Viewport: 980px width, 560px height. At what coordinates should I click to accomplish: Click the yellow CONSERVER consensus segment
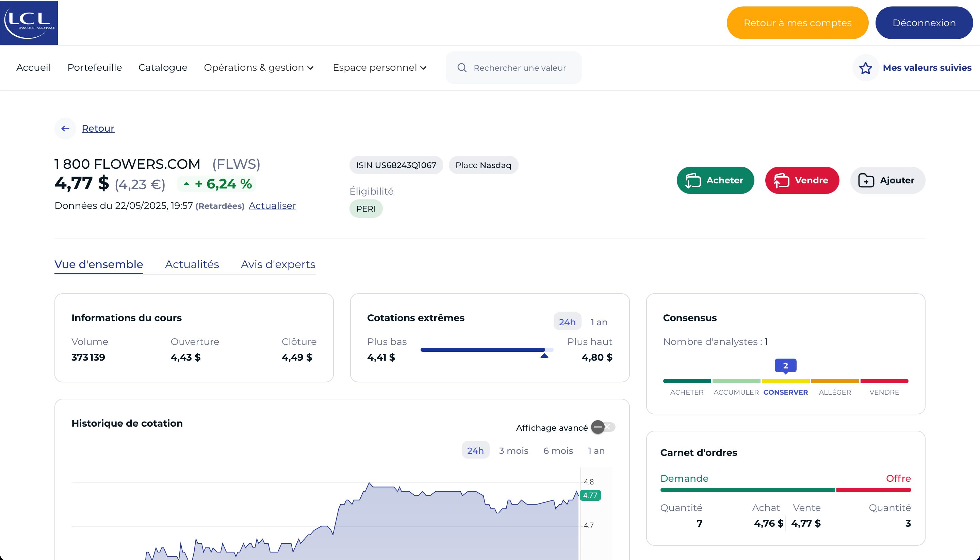[785, 381]
